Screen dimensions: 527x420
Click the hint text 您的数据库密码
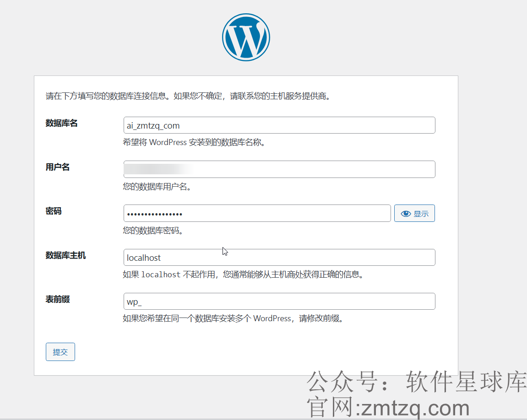(153, 231)
